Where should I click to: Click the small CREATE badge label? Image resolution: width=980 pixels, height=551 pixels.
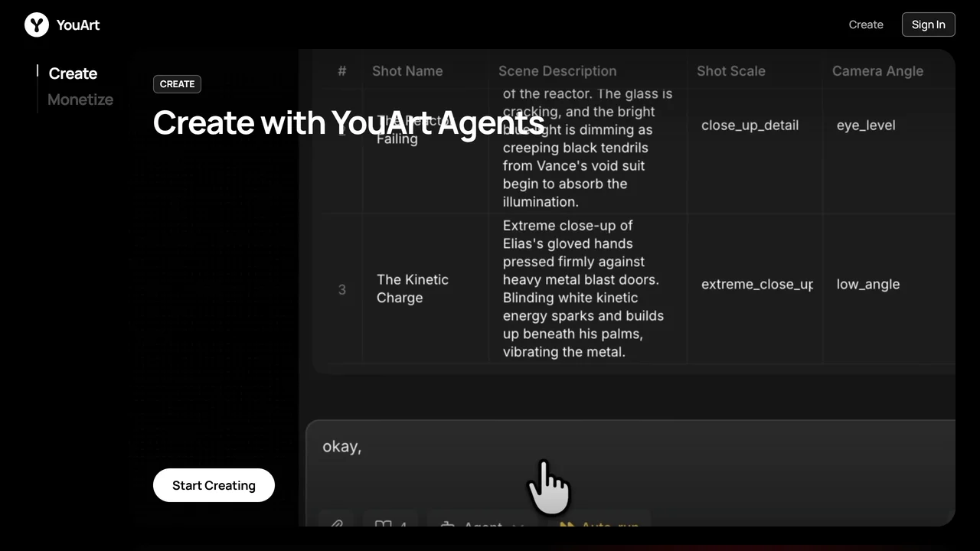[x=177, y=84]
